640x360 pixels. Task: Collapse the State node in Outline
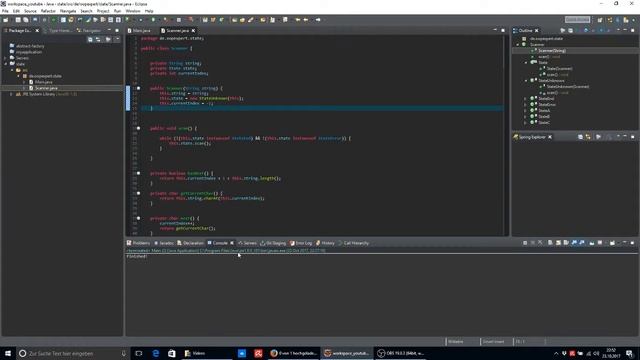pos(526,62)
